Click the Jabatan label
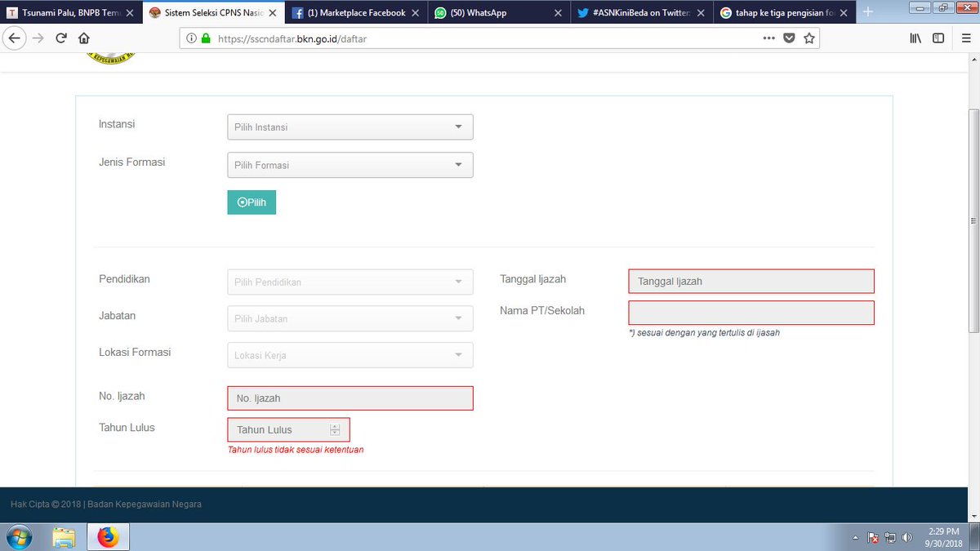This screenshot has width=980, height=551. pyautogui.click(x=118, y=315)
